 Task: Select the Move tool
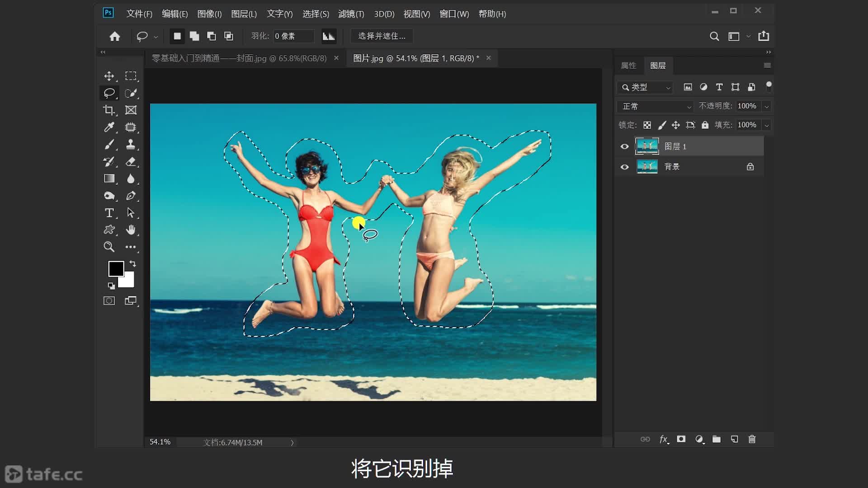pyautogui.click(x=109, y=76)
